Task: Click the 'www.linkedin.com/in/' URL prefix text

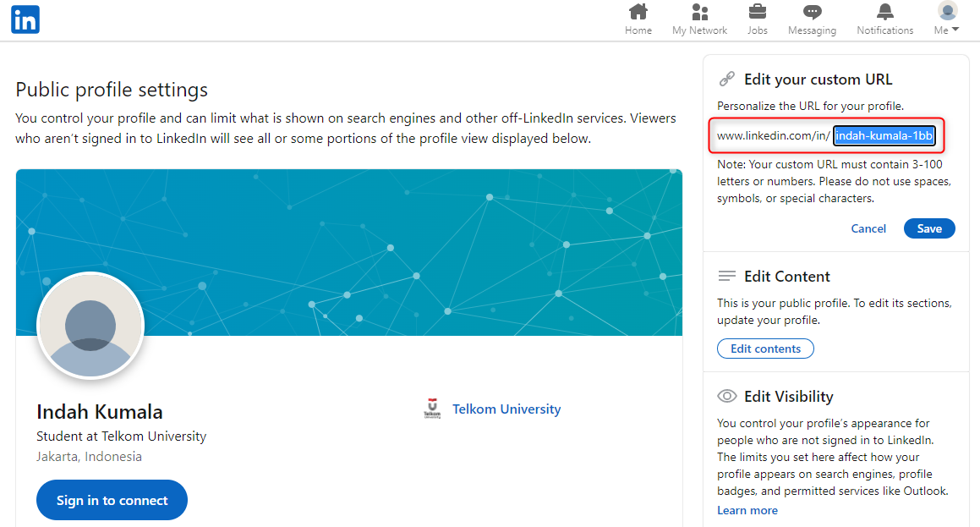Action: pos(773,135)
